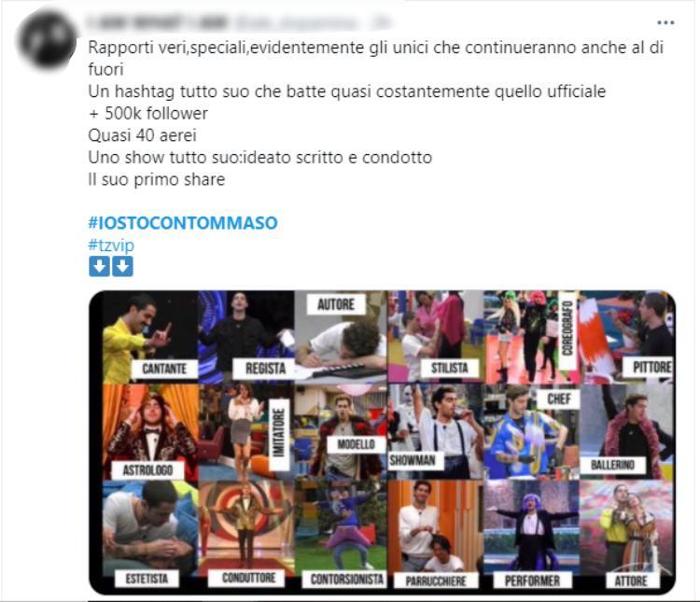Open the three-dot more options menu
The width and height of the screenshot is (700, 602).
tap(665, 22)
